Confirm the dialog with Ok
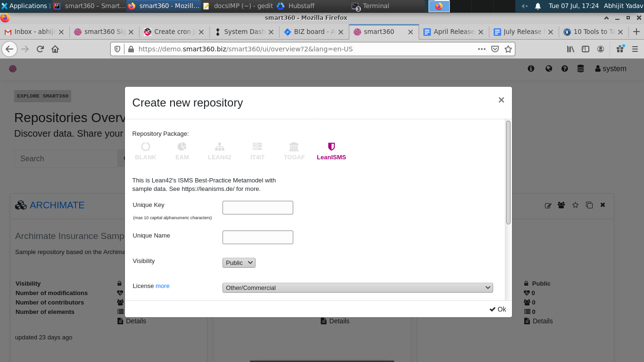Image resolution: width=644 pixels, height=362 pixels. [x=498, y=309]
